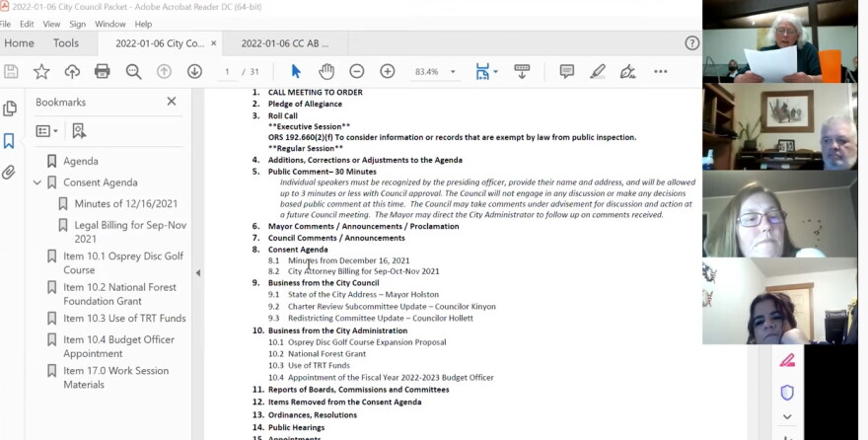
Task: Collapse the Consent Agenda bookmark
Action: (37, 183)
